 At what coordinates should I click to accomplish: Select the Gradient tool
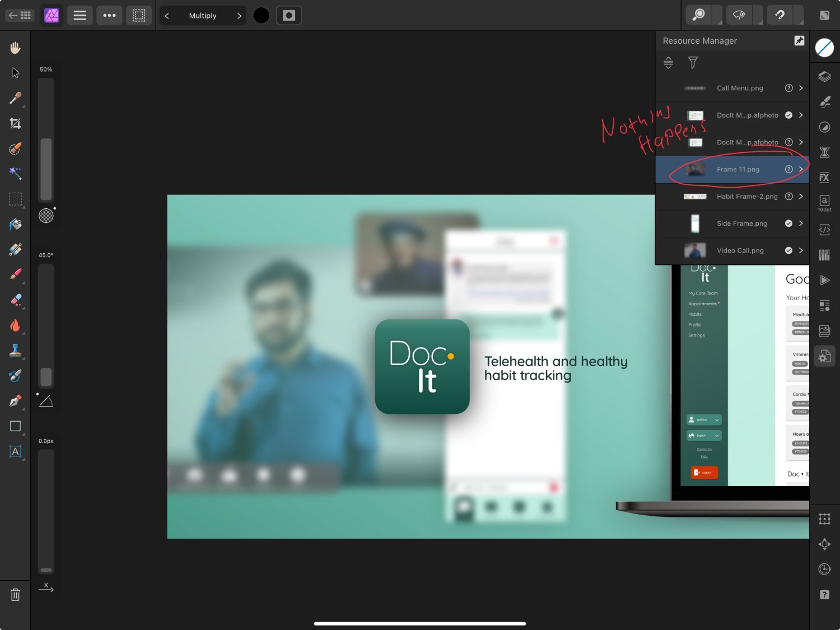(x=15, y=249)
